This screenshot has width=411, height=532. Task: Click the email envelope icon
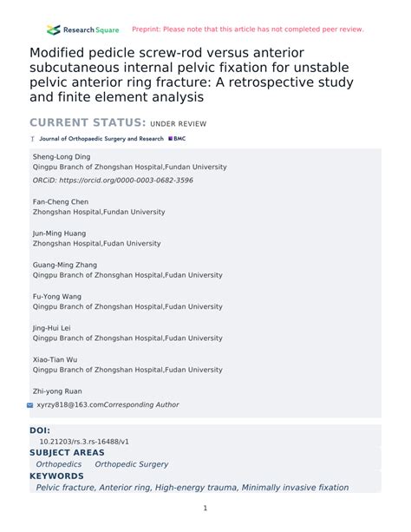click(29, 405)
